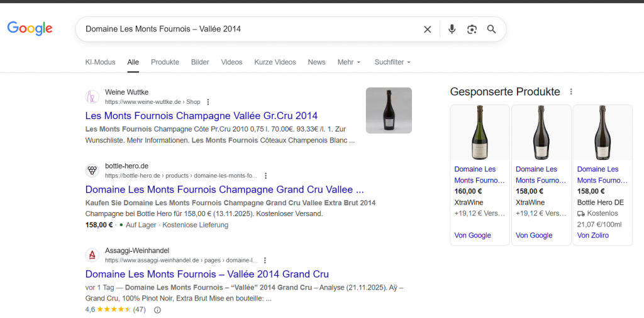Screen dimensions: 644x318
Task: Click info icon next to 4,6 rating
Action: click(x=157, y=310)
